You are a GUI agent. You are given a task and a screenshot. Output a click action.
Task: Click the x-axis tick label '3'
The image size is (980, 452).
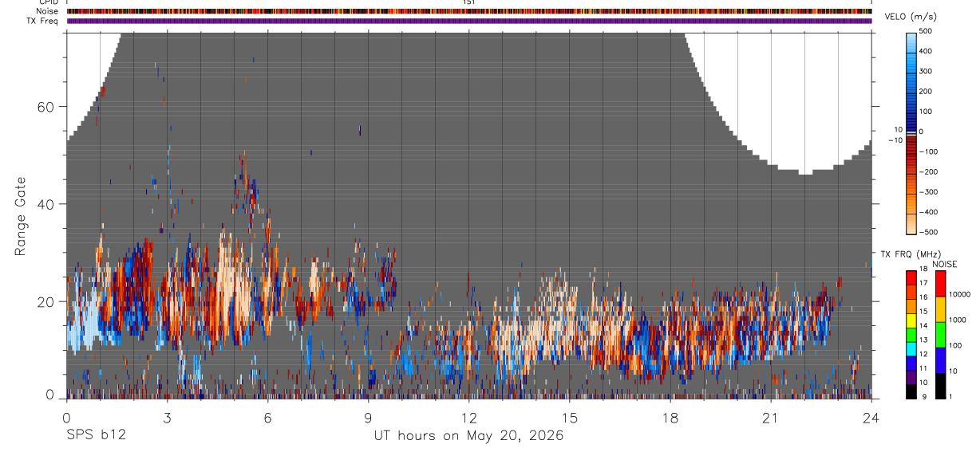tap(167, 417)
